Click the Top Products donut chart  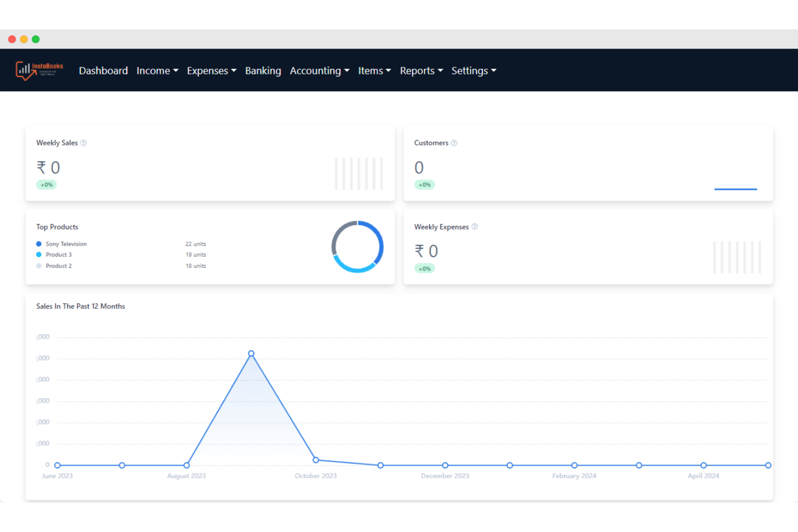tap(357, 247)
